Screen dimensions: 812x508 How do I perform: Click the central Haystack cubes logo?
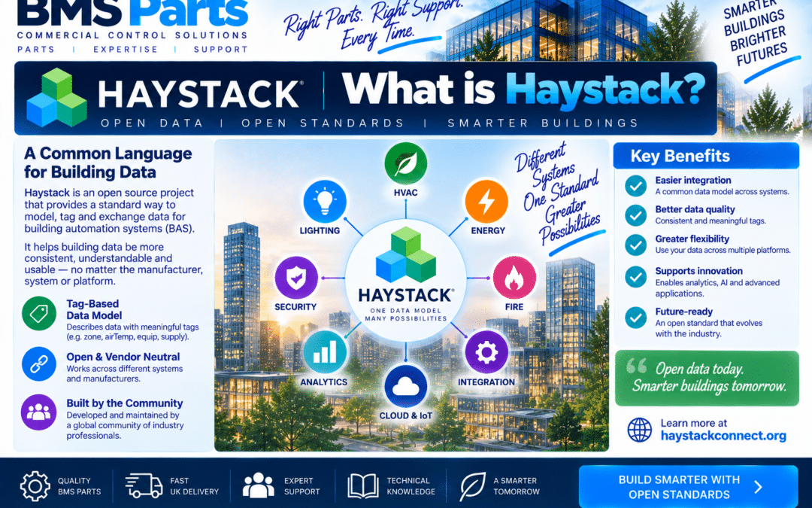tap(405, 254)
